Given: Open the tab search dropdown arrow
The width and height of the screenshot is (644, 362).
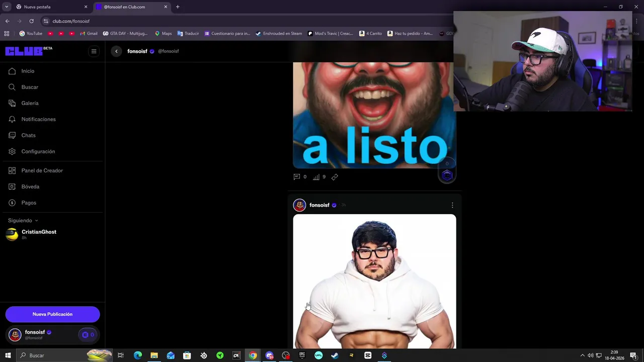Looking at the screenshot, I should coord(7,7).
